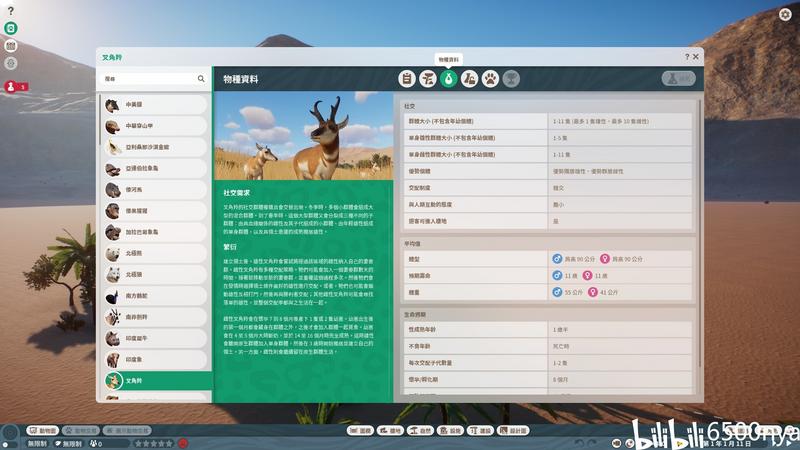
Task: Select the Galapagos giant tortoise list entry
Action: pyautogui.click(x=156, y=232)
